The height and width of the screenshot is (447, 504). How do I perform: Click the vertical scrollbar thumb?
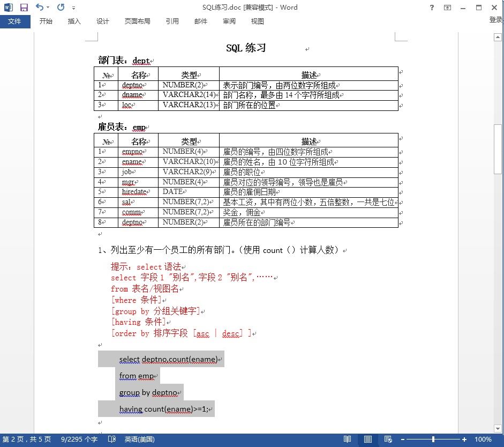coord(498,149)
